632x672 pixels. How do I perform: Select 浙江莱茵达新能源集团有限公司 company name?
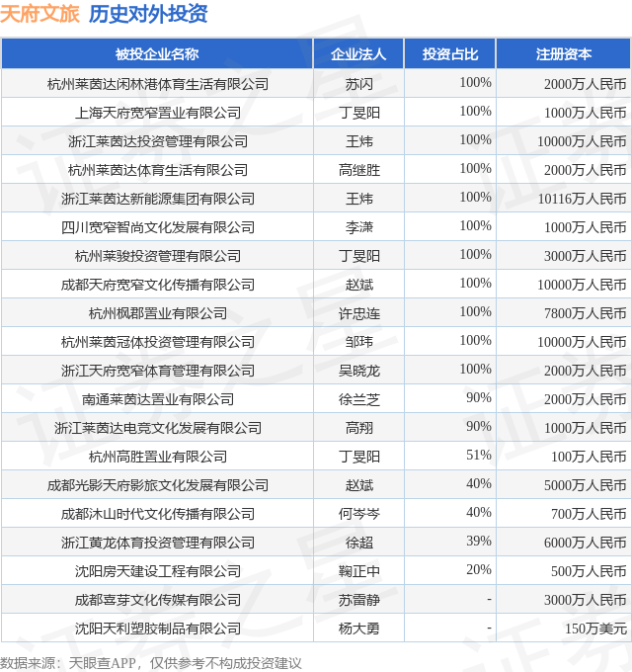coord(158,199)
